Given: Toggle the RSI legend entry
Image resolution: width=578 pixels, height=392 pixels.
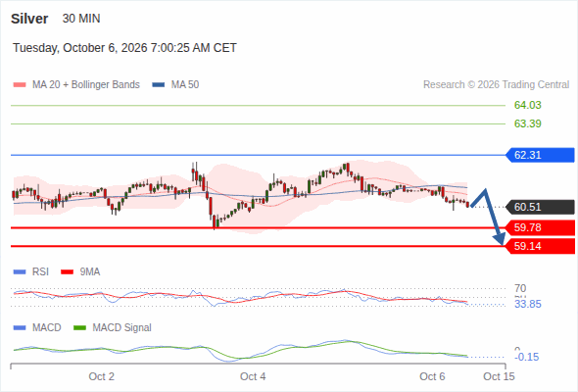Looking at the screenshot, I should [31, 272].
